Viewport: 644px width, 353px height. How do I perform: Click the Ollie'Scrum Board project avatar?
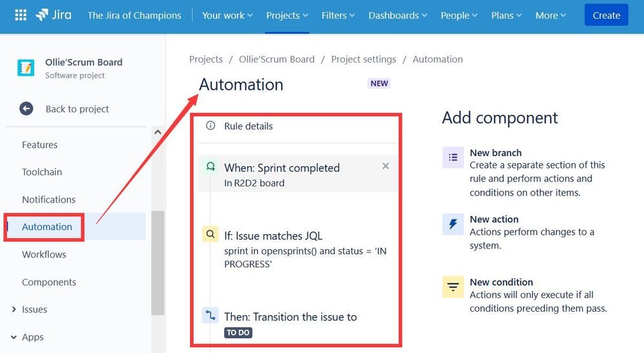[26, 68]
